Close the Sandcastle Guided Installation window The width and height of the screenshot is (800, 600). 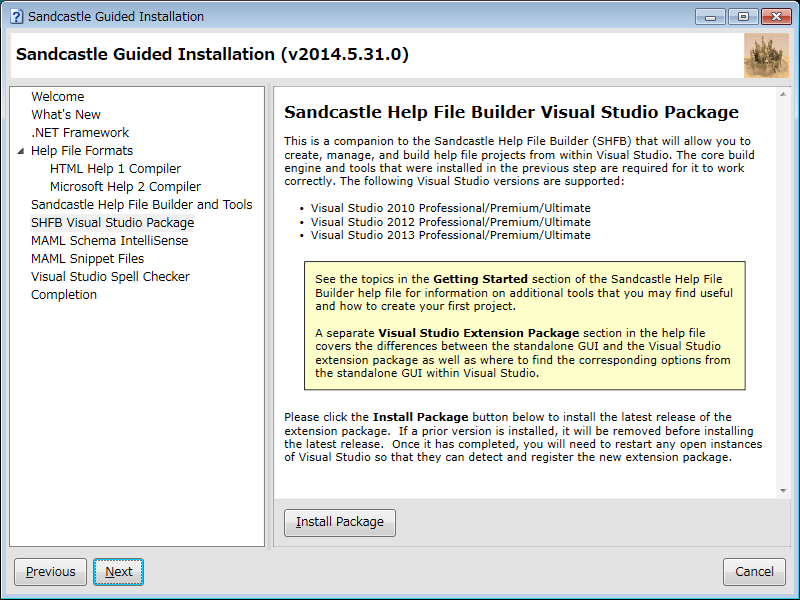pyautogui.click(x=776, y=17)
